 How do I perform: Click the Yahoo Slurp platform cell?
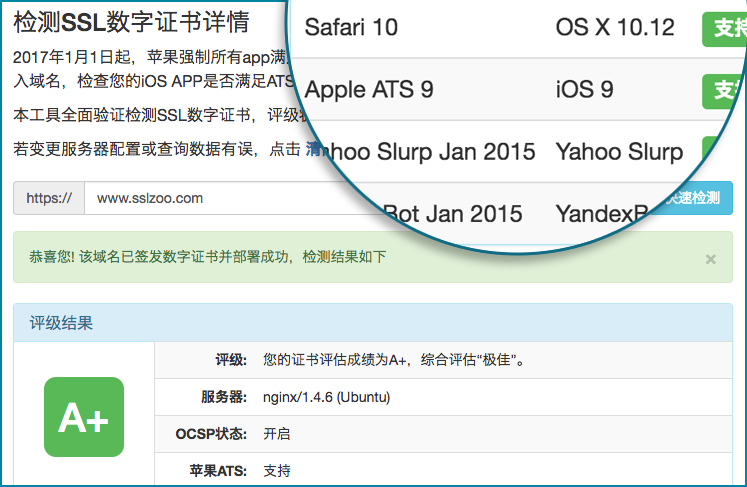[619, 151]
